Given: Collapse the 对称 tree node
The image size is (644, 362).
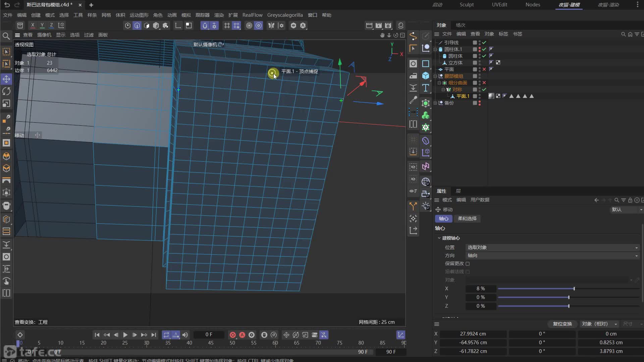Looking at the screenshot, I should (443, 89).
